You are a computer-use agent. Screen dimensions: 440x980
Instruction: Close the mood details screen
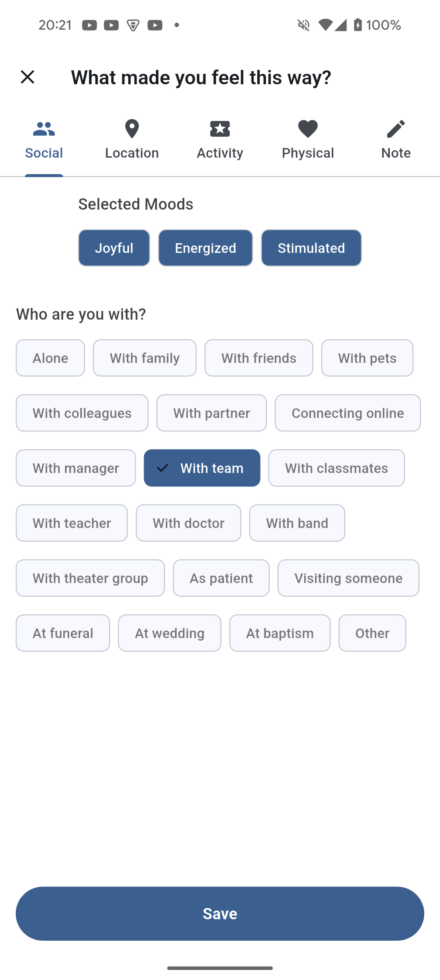click(27, 77)
